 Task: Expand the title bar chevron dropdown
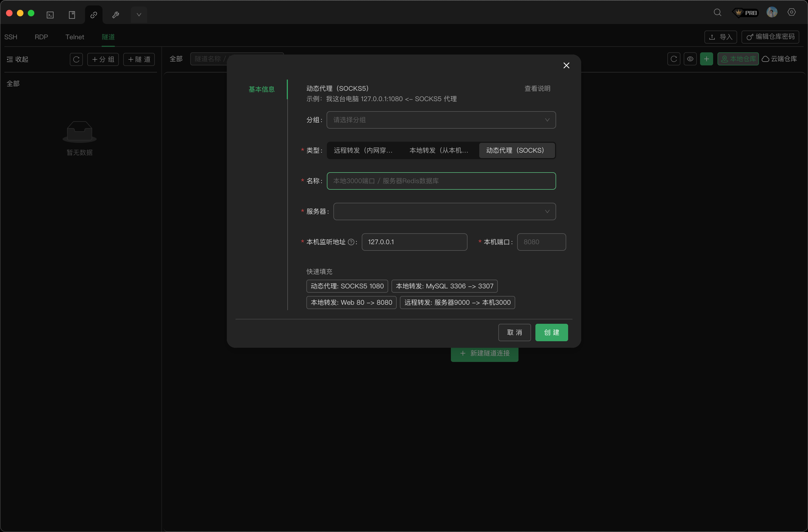click(x=139, y=15)
